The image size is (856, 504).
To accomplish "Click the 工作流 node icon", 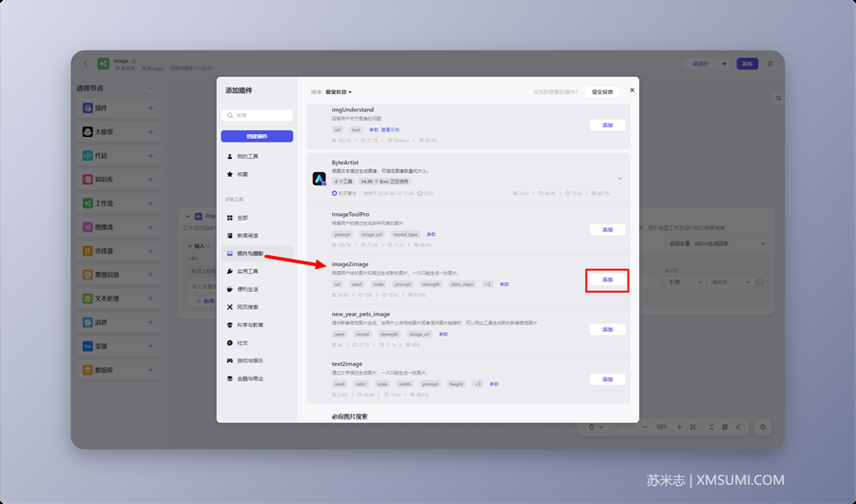I will click(88, 204).
